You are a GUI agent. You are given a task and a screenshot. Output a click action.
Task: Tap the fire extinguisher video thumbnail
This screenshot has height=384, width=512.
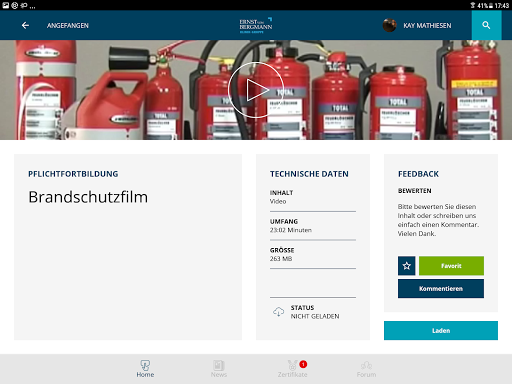pyautogui.click(x=256, y=90)
